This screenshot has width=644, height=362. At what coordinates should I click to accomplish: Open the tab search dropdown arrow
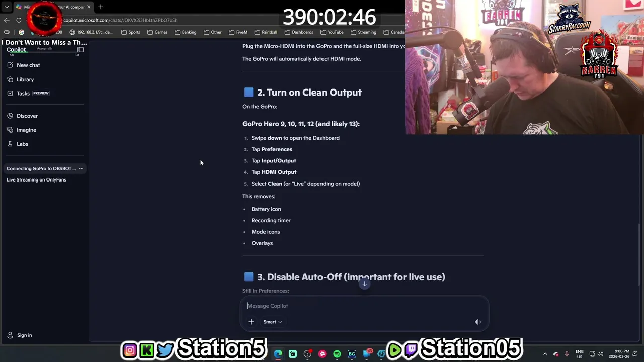pyautogui.click(x=7, y=7)
